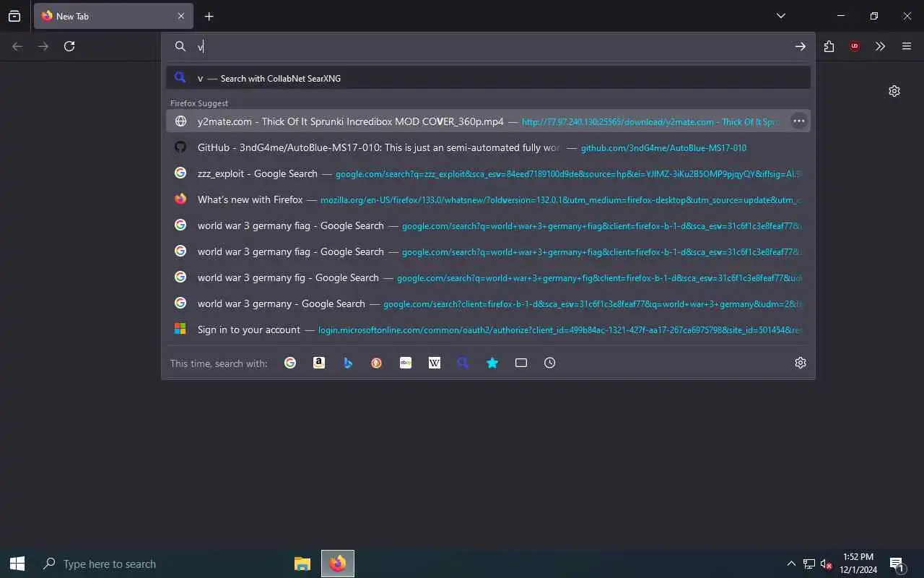Search this time with CollabNet SearXNG icon
The image size is (924, 578).
coord(463,363)
